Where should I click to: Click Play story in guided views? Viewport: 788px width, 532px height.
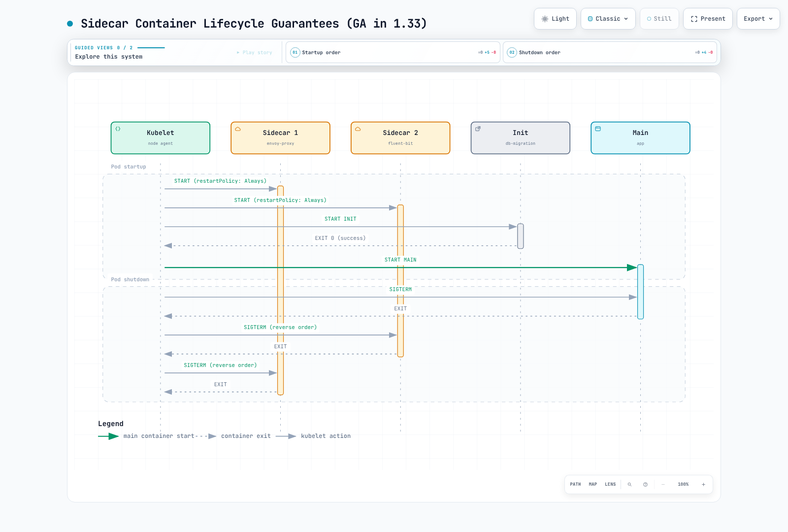tap(254, 53)
